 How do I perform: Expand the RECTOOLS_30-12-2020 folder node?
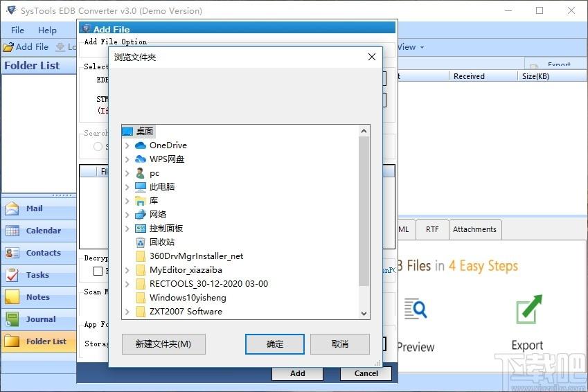click(127, 284)
